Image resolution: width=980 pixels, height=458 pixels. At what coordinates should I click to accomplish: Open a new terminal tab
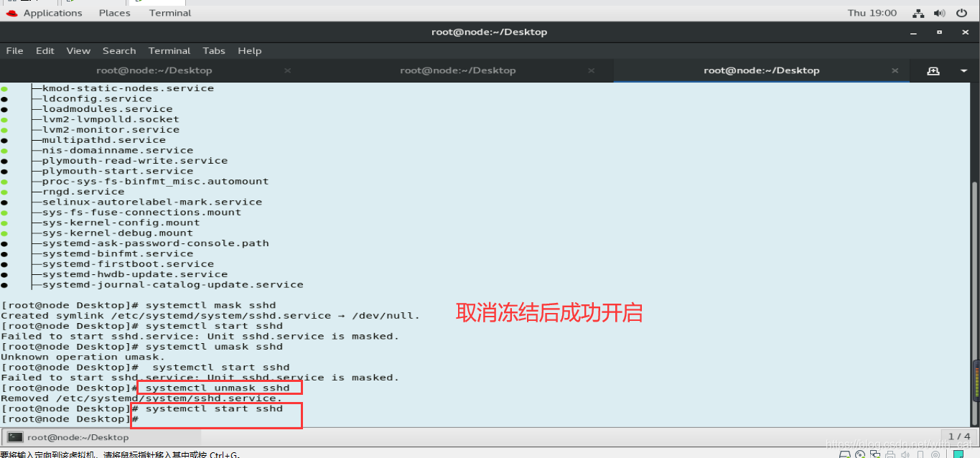(x=933, y=71)
